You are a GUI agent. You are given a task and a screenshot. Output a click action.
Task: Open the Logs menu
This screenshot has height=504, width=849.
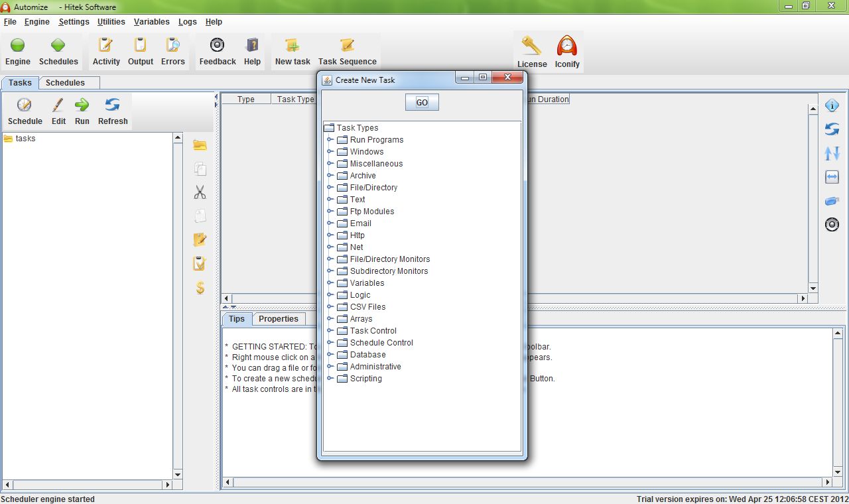click(x=188, y=22)
